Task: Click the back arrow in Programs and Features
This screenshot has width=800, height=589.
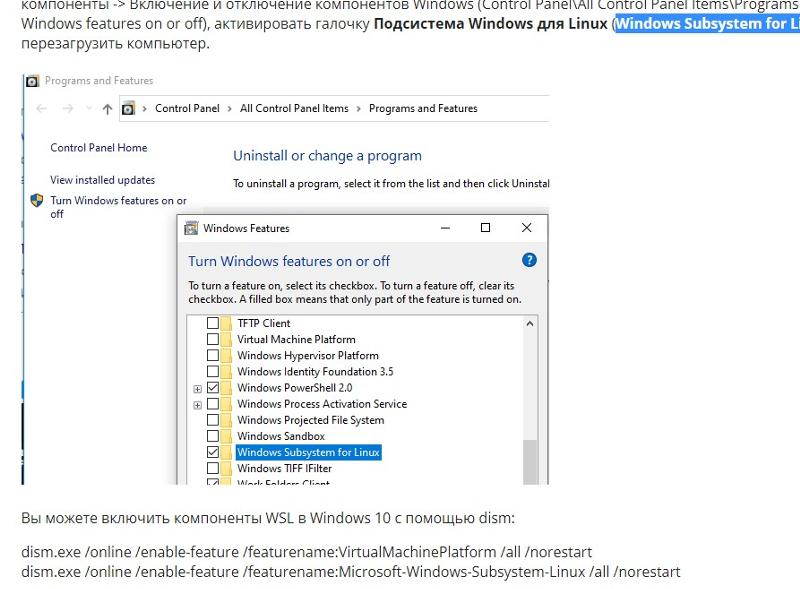Action: 42,108
